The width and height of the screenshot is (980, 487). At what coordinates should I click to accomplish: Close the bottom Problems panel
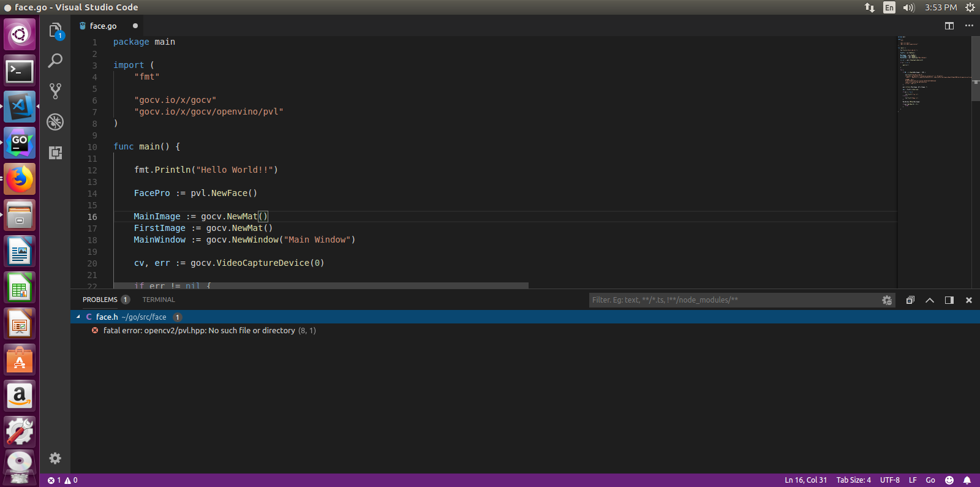(969, 300)
